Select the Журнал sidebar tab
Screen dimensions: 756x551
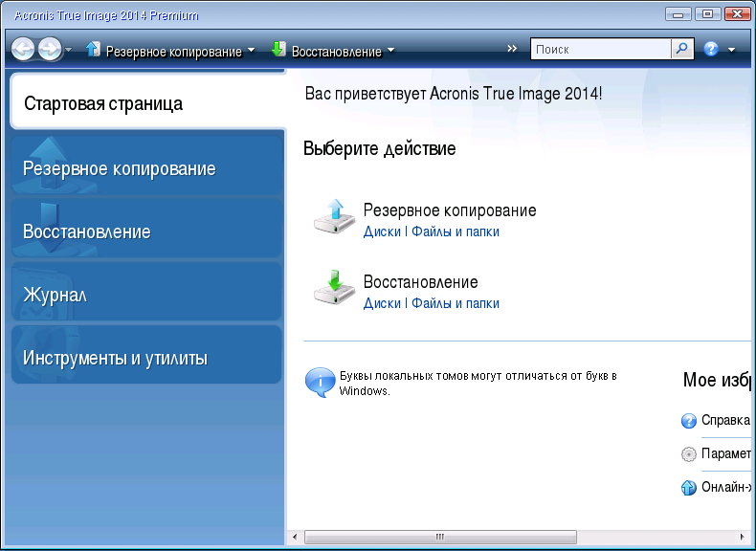click(146, 292)
